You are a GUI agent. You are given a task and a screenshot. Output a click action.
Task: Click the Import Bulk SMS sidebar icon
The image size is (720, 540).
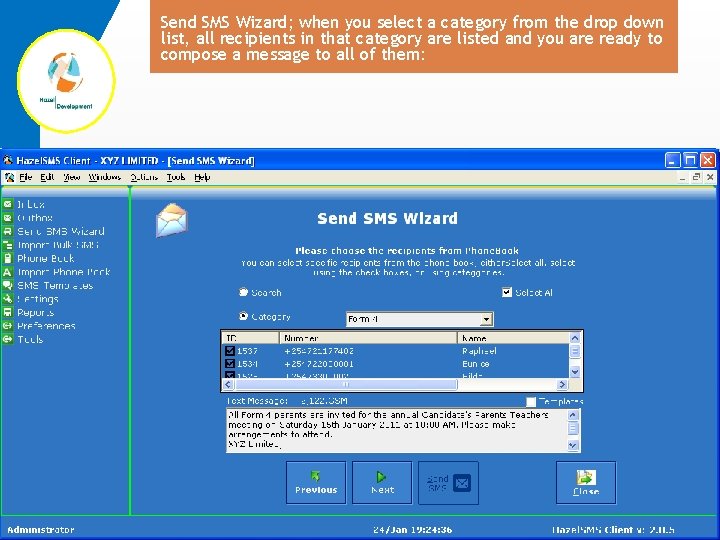click(7, 245)
